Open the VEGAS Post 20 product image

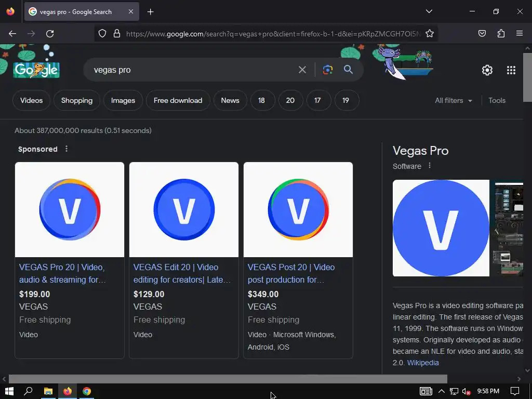pyautogui.click(x=298, y=209)
